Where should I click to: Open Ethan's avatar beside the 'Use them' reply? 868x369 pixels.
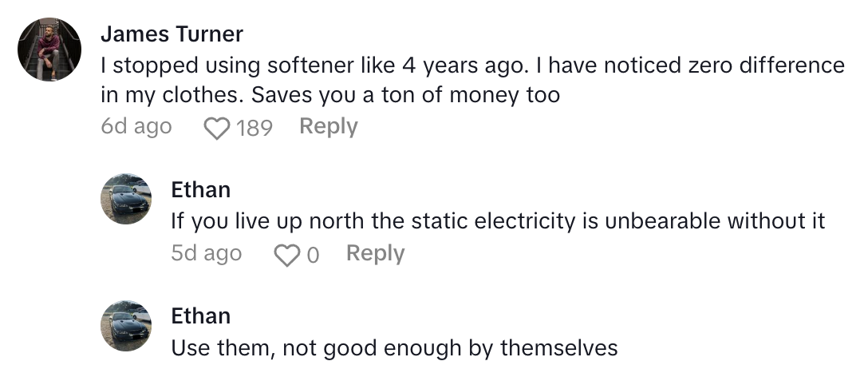[126, 325]
